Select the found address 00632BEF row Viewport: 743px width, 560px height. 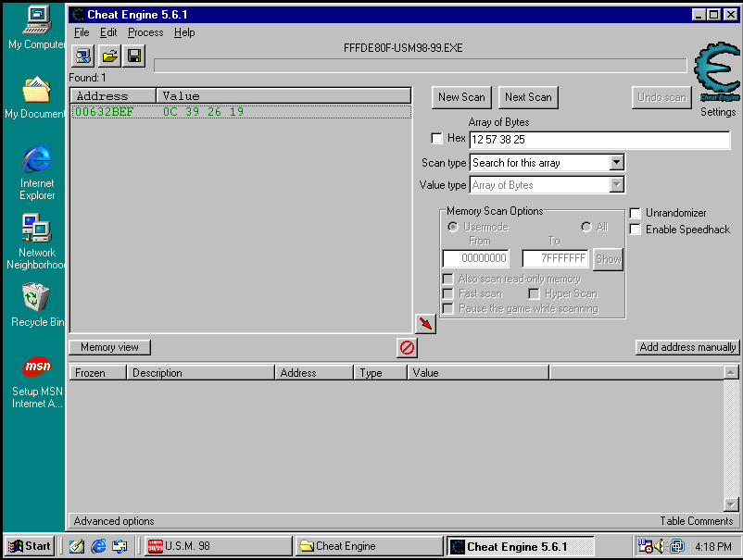point(241,112)
